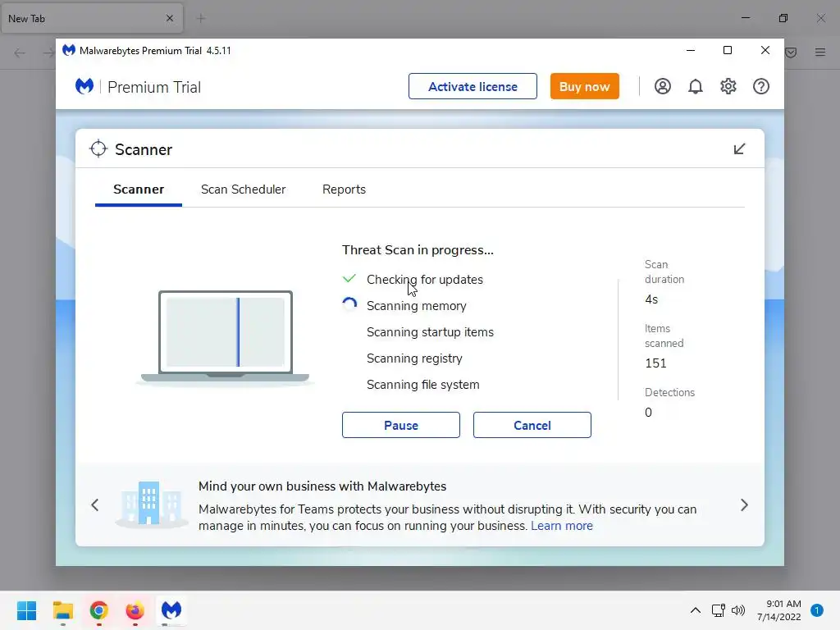Click the Scanner crosshair icon
Image resolution: width=840 pixels, height=630 pixels.
pos(98,149)
